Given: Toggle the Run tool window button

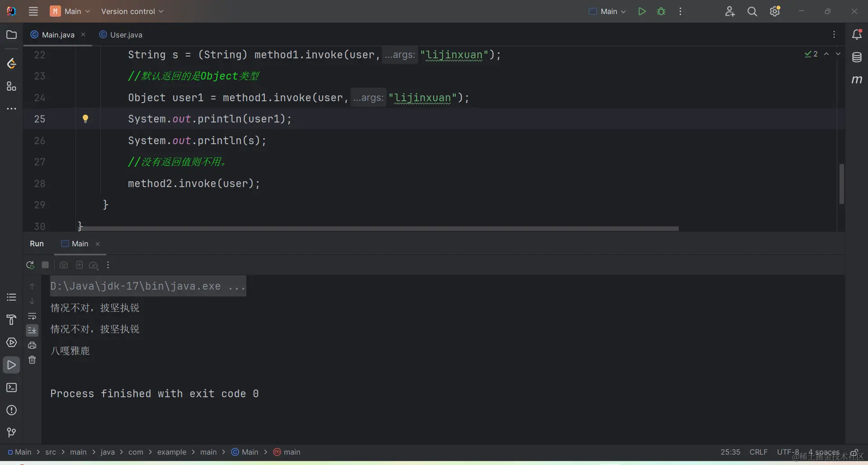Looking at the screenshot, I should [x=12, y=365].
